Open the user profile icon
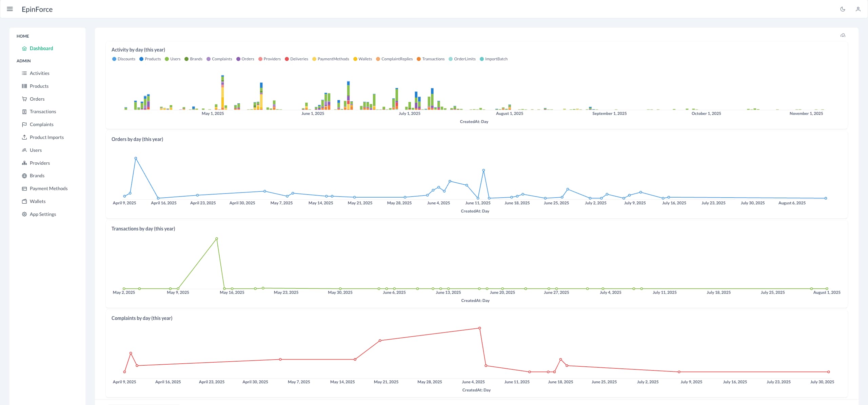Screen dimensions: 868x405 click(858, 9)
